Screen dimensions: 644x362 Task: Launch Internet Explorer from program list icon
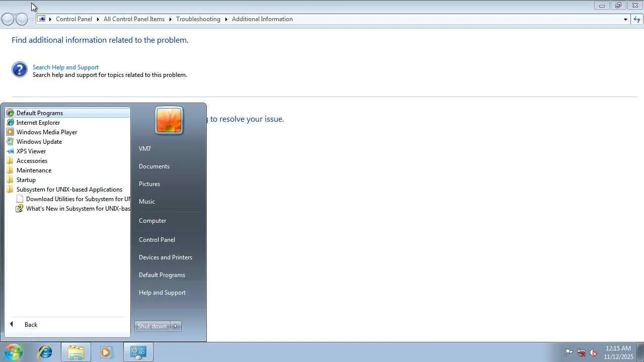coord(10,123)
